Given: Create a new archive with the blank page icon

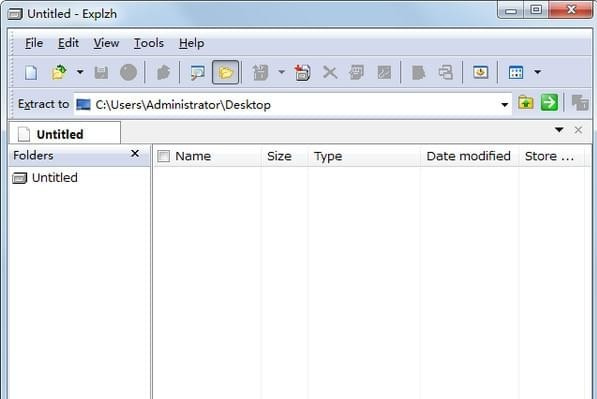Looking at the screenshot, I should (31, 72).
